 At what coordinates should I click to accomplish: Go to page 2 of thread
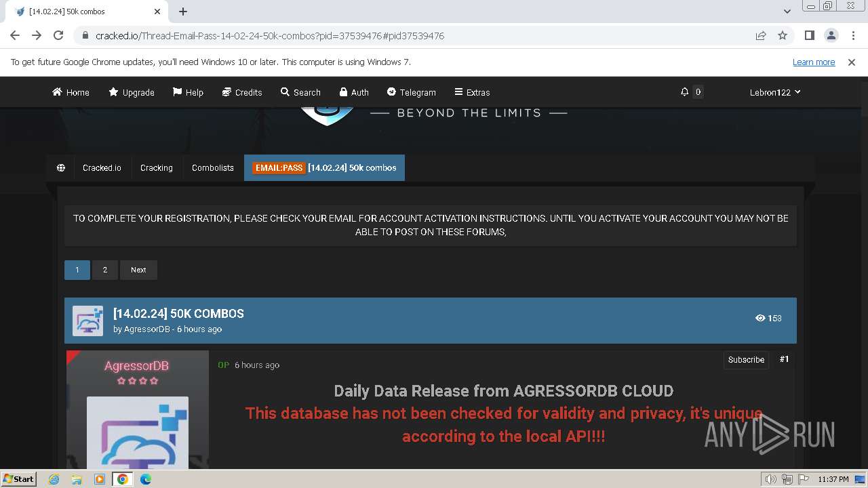105,270
